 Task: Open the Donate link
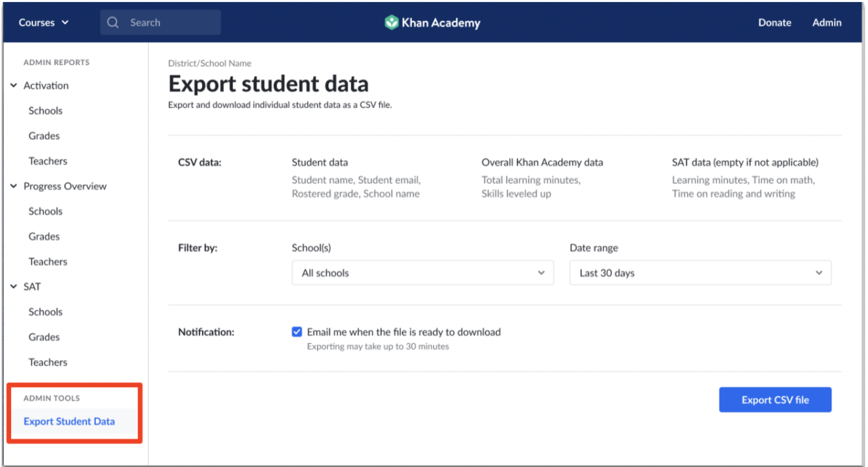pyautogui.click(x=775, y=22)
